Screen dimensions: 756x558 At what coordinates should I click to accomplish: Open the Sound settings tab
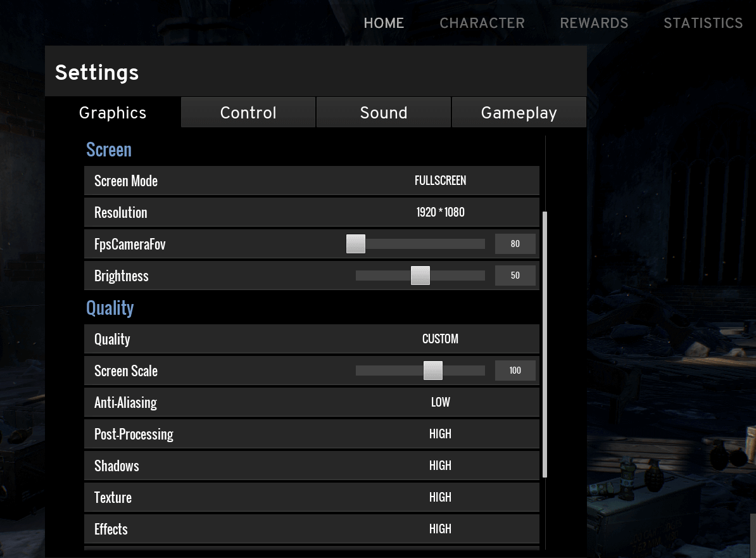tap(383, 113)
